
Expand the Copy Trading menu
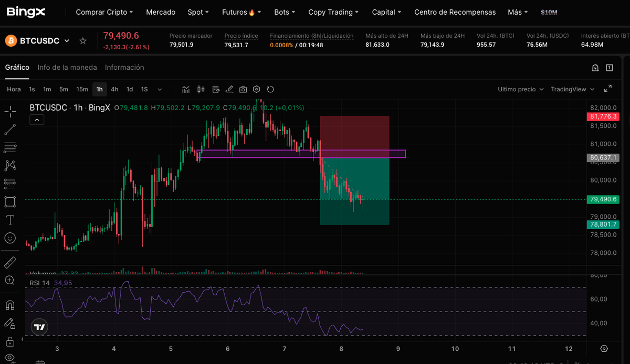click(333, 12)
